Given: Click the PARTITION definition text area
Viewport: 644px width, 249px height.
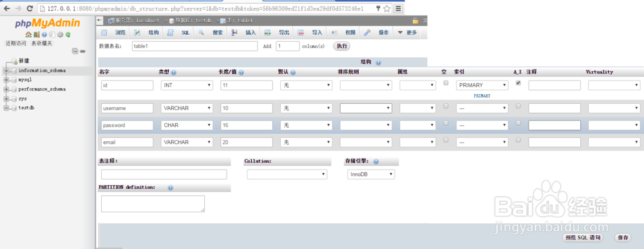Looking at the screenshot, I should click(153, 204).
